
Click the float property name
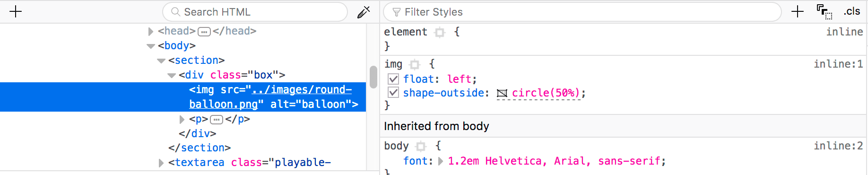tap(418, 79)
